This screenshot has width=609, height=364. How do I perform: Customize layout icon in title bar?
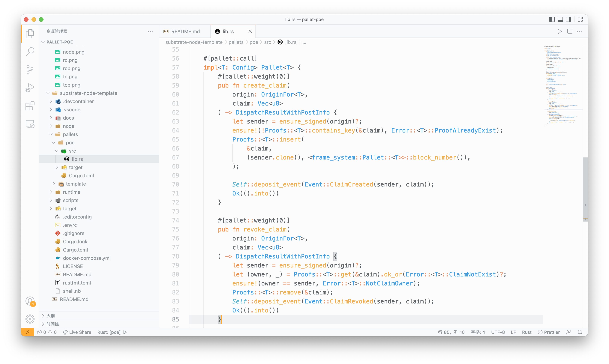[x=580, y=19]
